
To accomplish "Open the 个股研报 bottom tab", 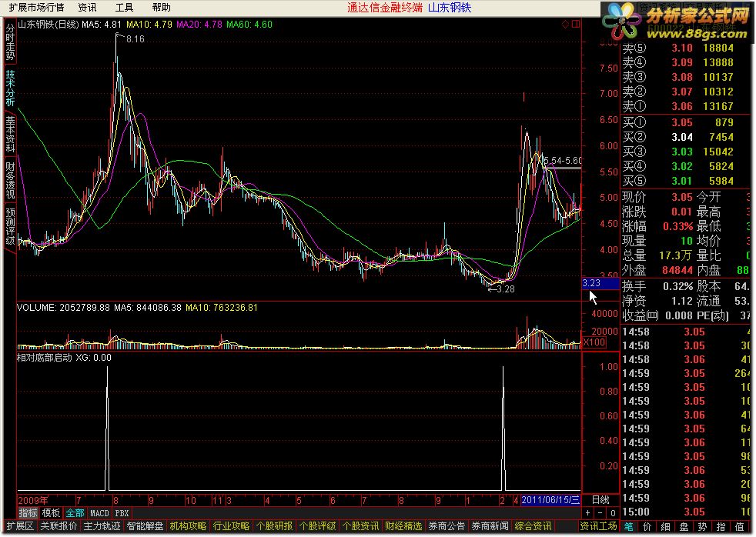I will [274, 526].
